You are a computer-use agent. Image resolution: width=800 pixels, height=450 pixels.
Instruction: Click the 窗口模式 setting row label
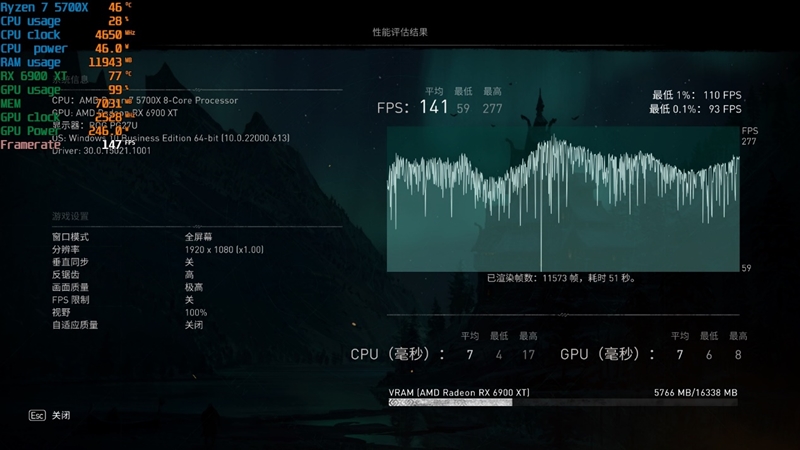[x=70, y=237]
